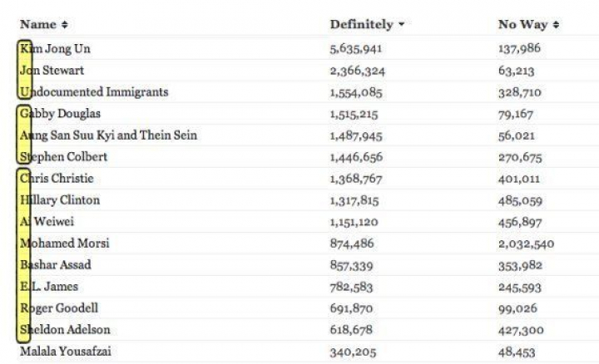Sort table by the Name column
The width and height of the screenshot is (599, 364).
click(x=37, y=25)
